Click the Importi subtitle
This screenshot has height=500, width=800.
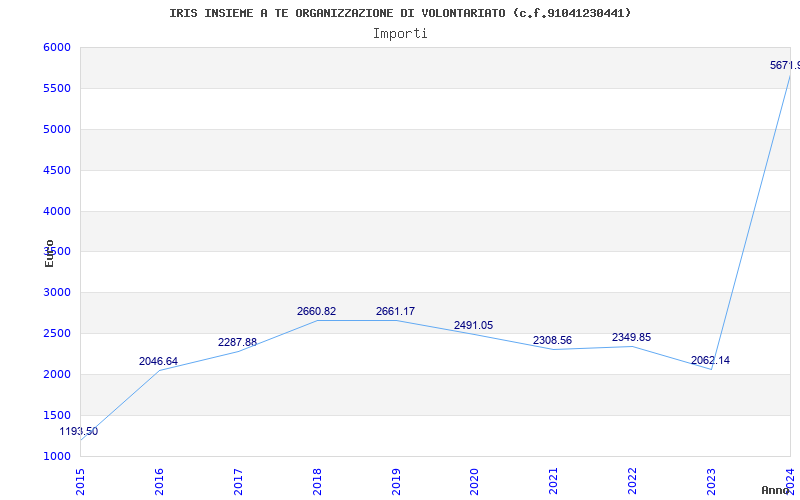400,34
